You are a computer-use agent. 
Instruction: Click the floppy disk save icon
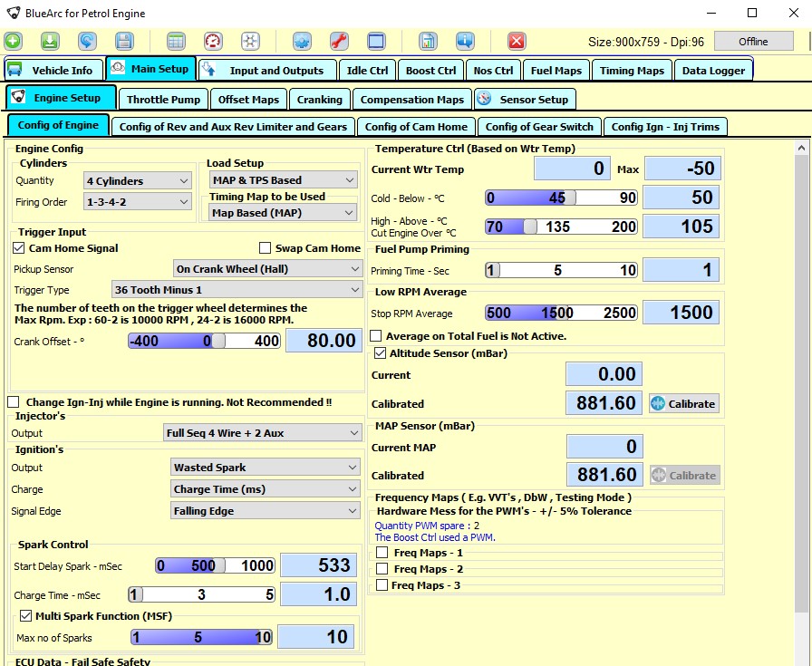pos(124,42)
